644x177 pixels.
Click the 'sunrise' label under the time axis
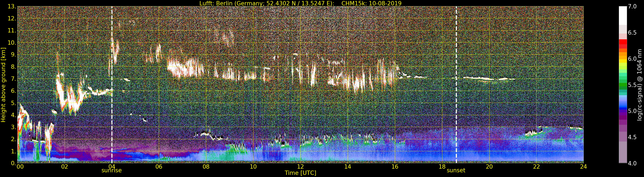112,171
